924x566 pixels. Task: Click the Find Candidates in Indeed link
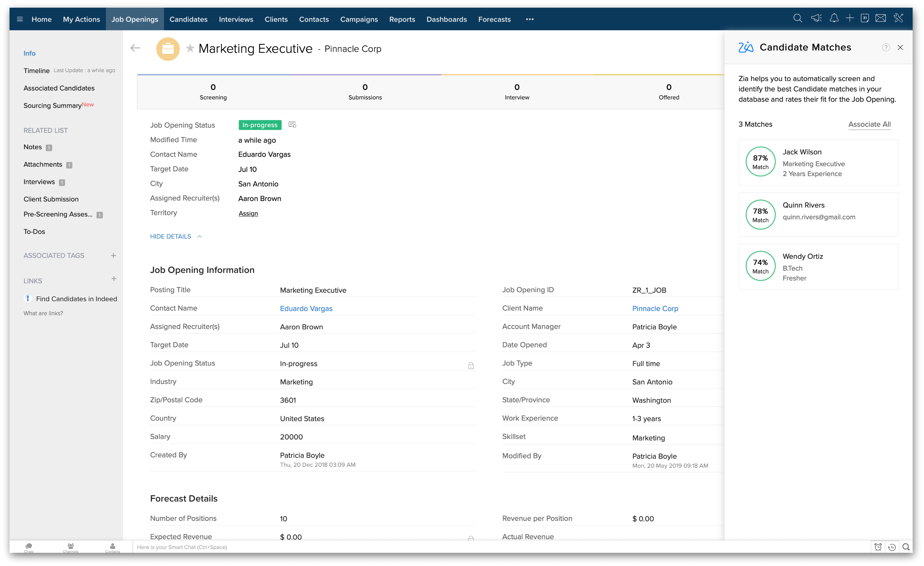pos(76,299)
